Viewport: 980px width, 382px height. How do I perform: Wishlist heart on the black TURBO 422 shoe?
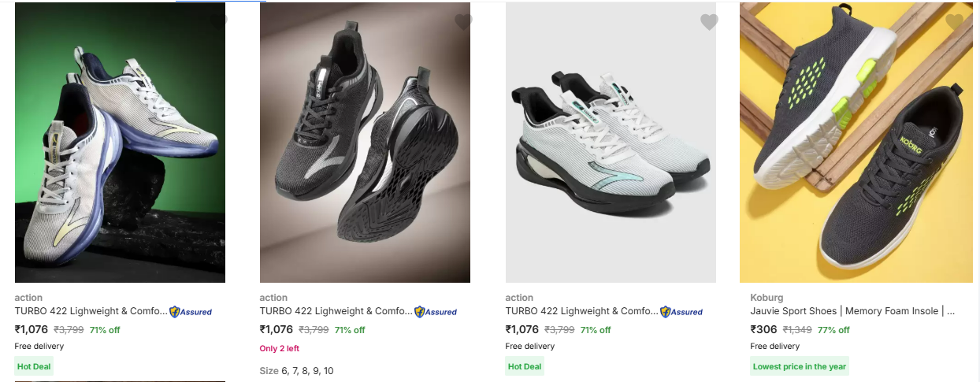click(x=463, y=22)
